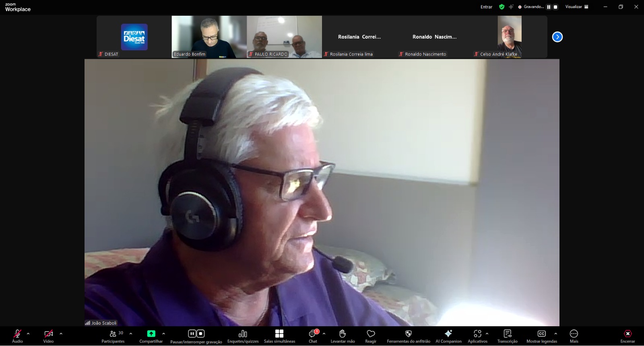Screen dimensions: 644x346
Task: Expand chat options arrow
Action: point(324,334)
